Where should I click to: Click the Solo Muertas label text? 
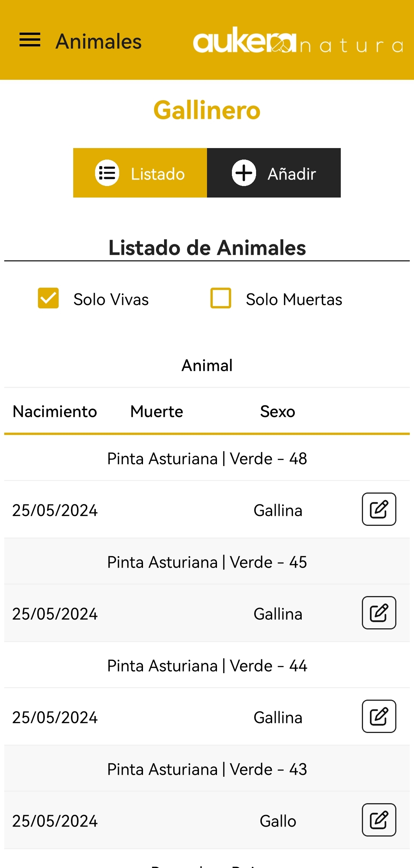tap(294, 300)
